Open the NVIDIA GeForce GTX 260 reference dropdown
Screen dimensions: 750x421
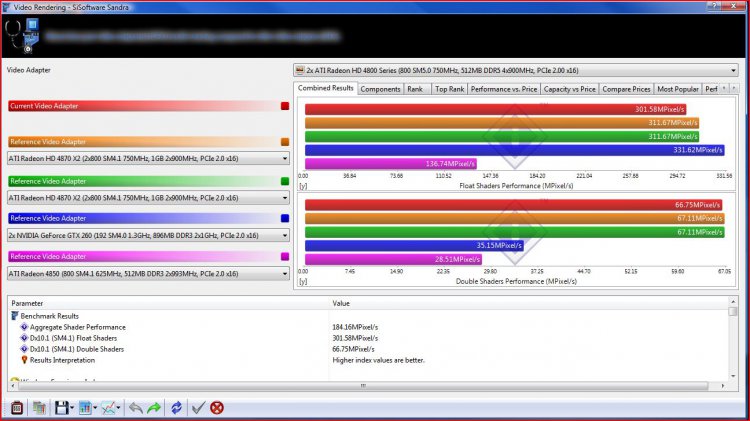(148, 235)
